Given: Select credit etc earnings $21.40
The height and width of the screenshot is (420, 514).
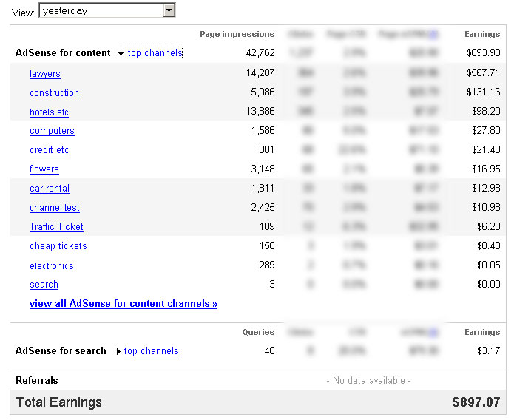Looking at the screenshot, I should (x=486, y=150).
